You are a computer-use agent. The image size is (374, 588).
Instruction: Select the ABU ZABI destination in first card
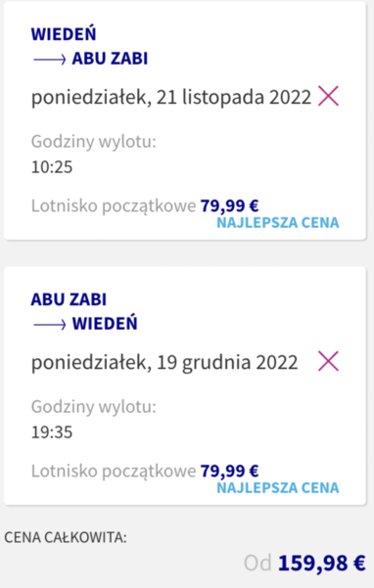tap(110, 59)
